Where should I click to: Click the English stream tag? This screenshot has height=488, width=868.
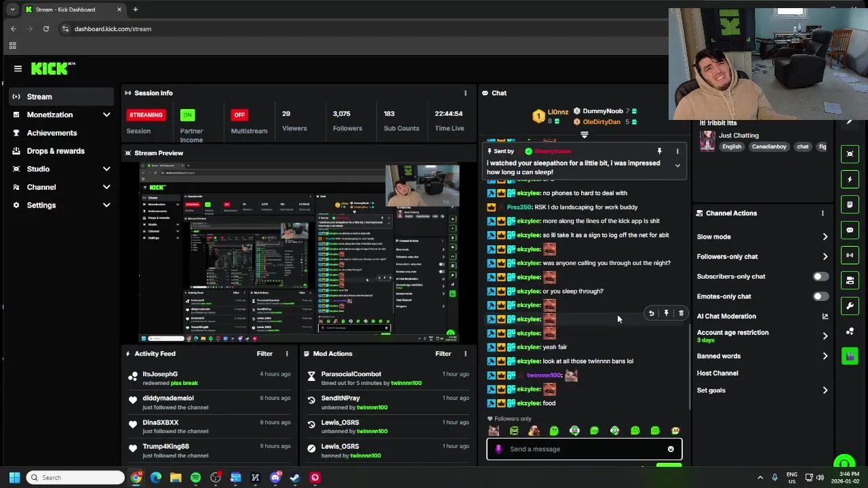coord(732,146)
